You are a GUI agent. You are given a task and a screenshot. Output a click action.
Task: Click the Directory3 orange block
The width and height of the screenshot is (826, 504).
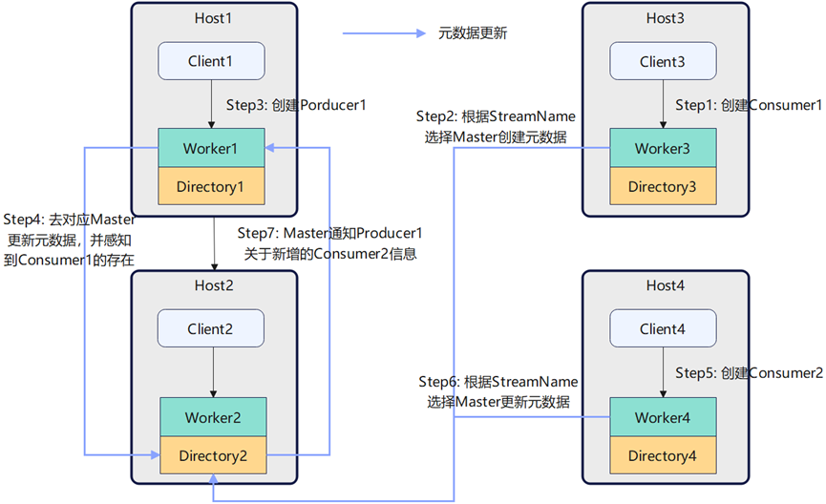tap(662, 187)
